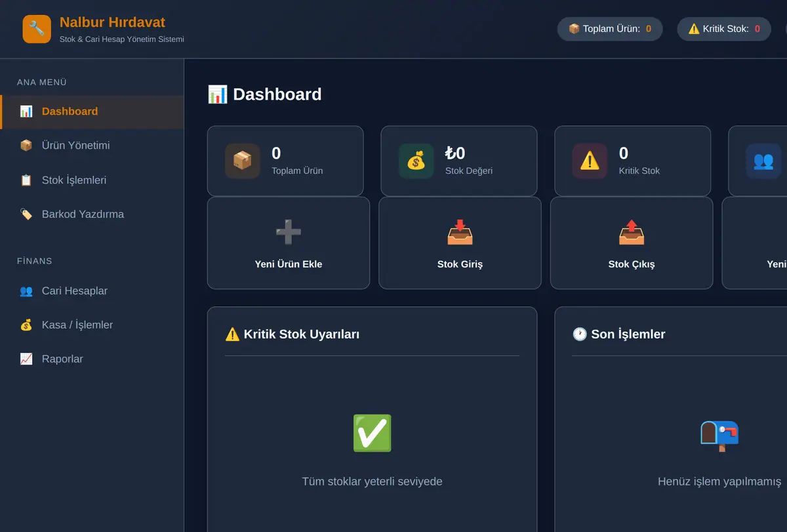Click the Raporlar chart icon
The image size is (787, 532).
pyautogui.click(x=26, y=359)
